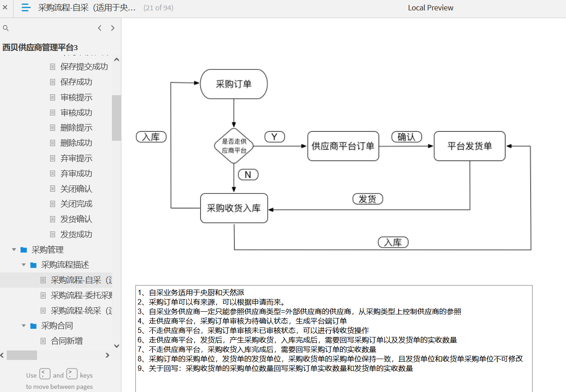The width and height of the screenshot is (566, 392).
Task: Click the sidebar horizontal scrollbar left arrow
Action: [x=3, y=355]
